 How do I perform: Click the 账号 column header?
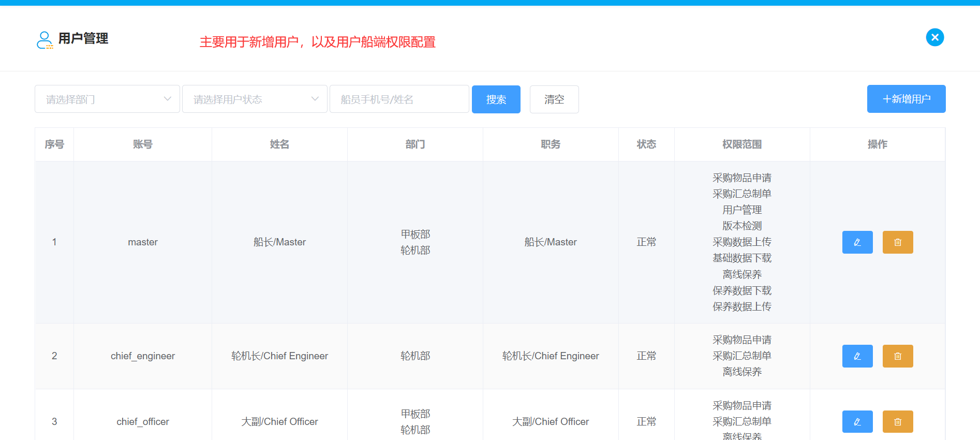143,144
